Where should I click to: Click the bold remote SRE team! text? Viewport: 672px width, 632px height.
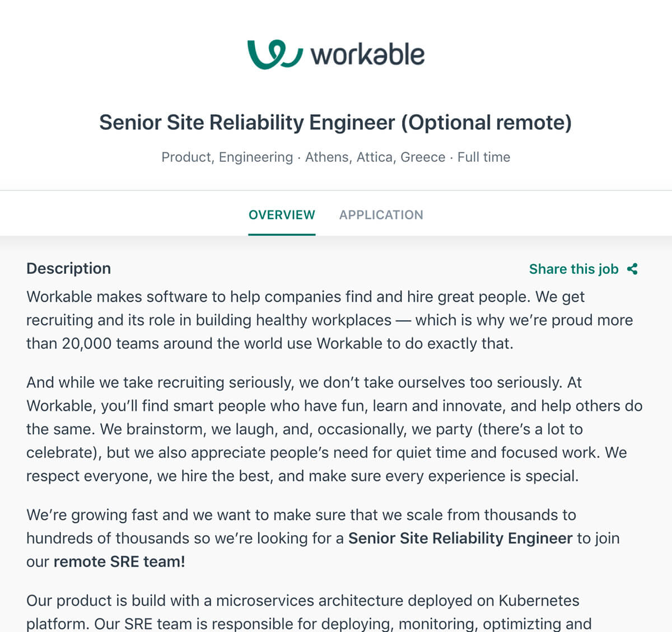click(x=119, y=561)
